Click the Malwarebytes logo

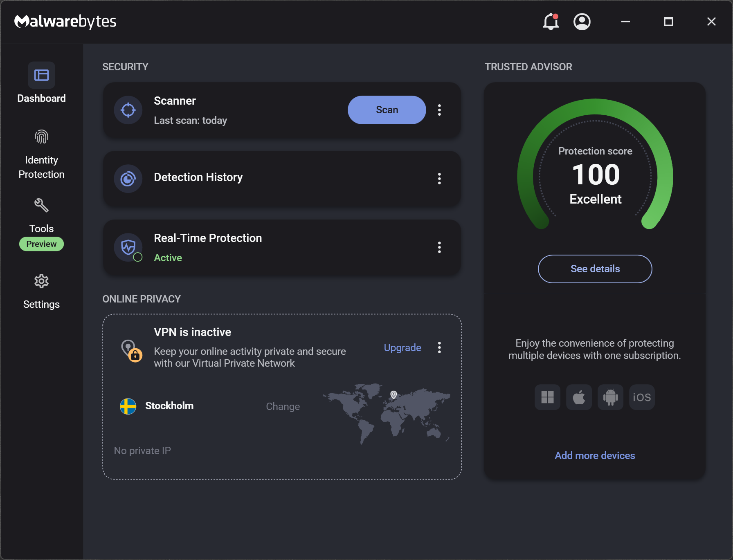point(65,22)
